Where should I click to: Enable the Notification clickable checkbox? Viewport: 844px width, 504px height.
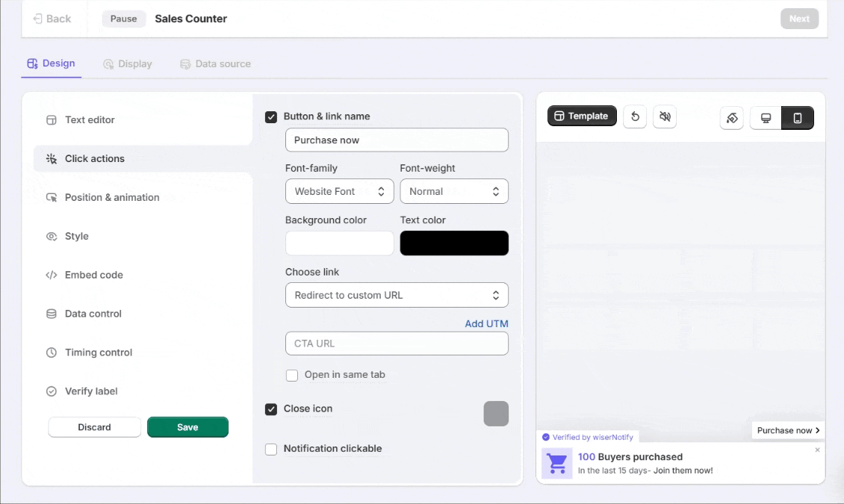pyautogui.click(x=271, y=449)
